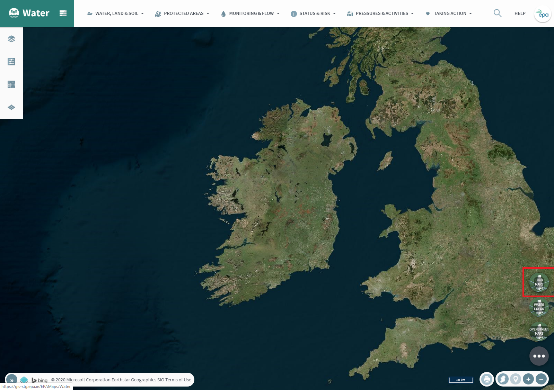The height and width of the screenshot is (390, 554).
Task: Open the layers panel in left sidebar
Action: [11, 39]
